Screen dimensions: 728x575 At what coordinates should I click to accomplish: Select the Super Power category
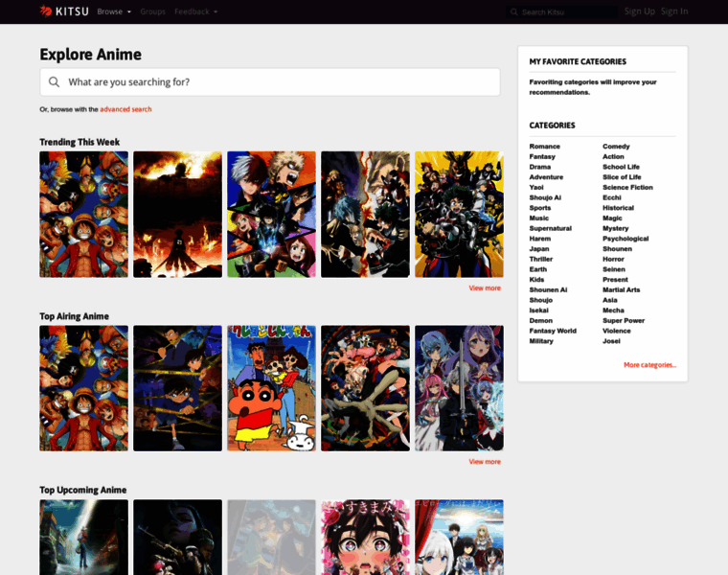click(624, 320)
